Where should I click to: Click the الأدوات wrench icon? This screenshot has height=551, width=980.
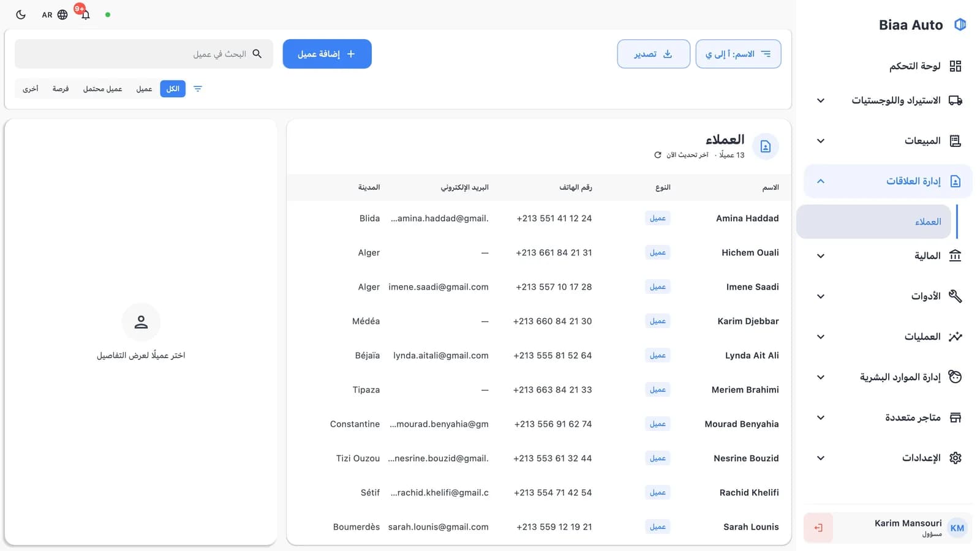pyautogui.click(x=956, y=296)
